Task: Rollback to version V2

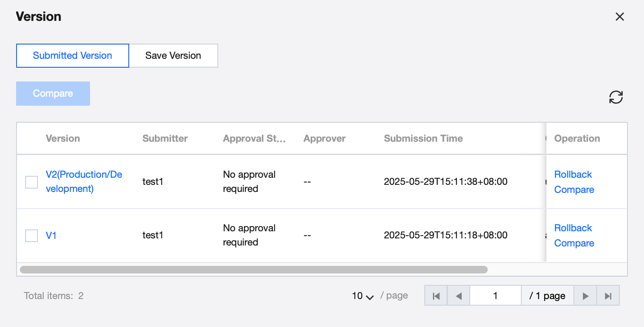Action: pyautogui.click(x=573, y=174)
